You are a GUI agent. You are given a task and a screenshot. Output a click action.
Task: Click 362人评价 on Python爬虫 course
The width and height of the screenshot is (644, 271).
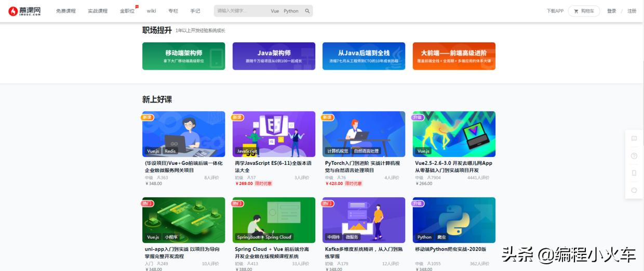click(479, 264)
